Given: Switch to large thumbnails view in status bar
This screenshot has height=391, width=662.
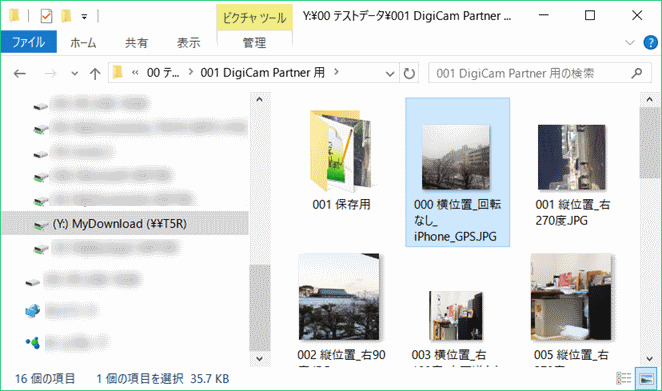Looking at the screenshot, I should [x=646, y=378].
